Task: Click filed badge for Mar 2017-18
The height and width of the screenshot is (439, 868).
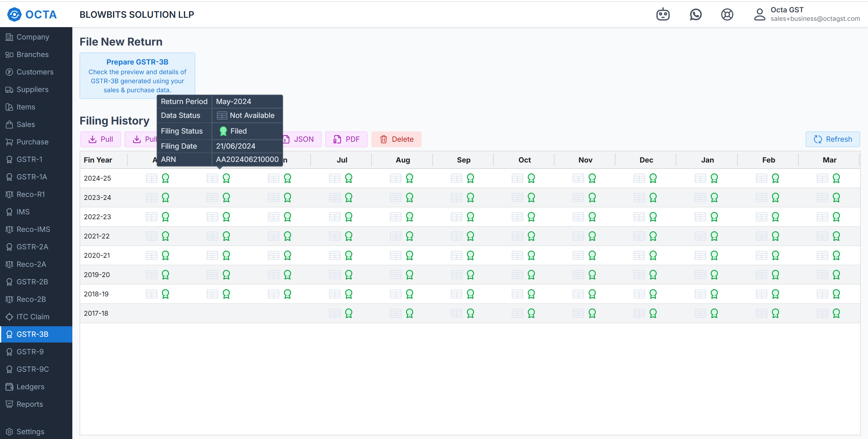Action: 836,313
